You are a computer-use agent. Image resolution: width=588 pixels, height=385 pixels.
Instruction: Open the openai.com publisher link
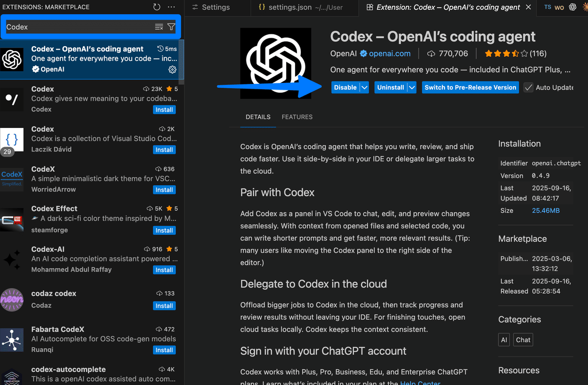click(390, 53)
